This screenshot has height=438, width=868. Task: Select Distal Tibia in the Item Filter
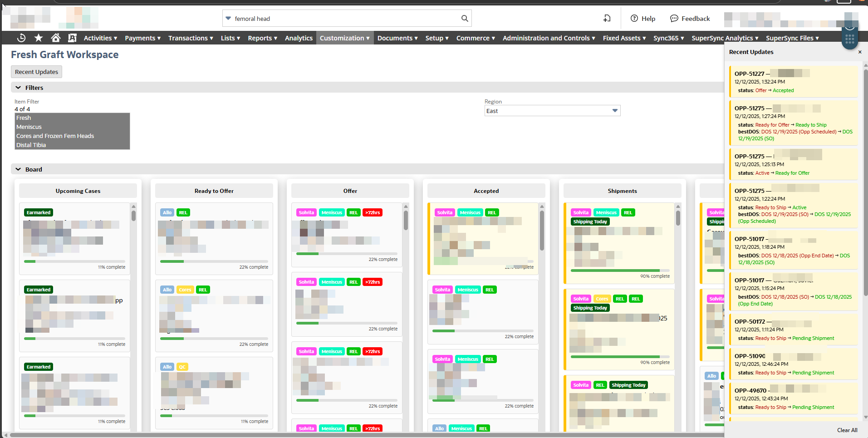(x=72, y=145)
